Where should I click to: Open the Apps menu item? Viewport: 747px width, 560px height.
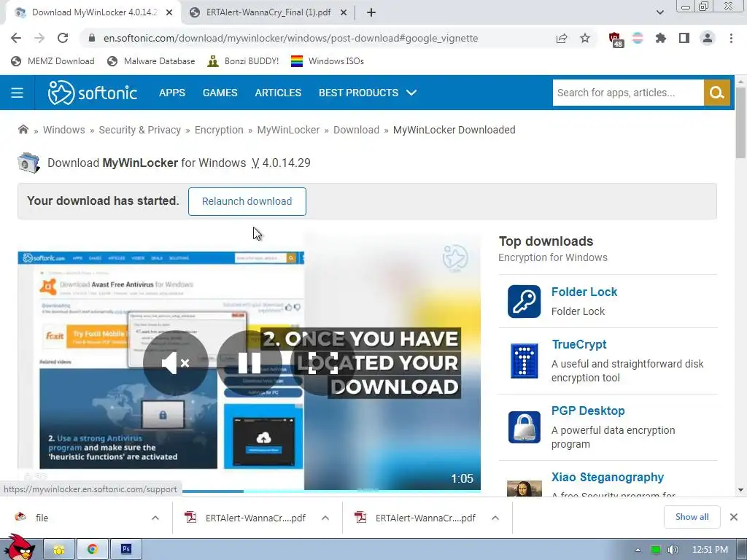click(x=172, y=93)
